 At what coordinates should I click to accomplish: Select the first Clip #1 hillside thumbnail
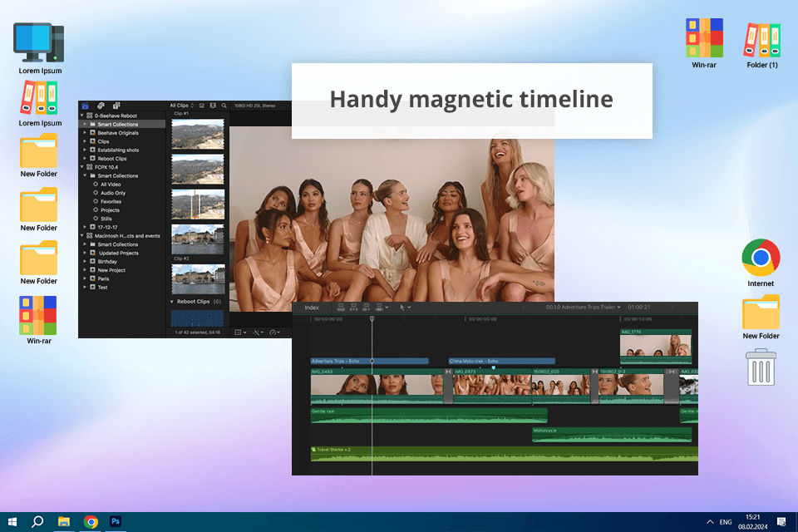(198, 134)
